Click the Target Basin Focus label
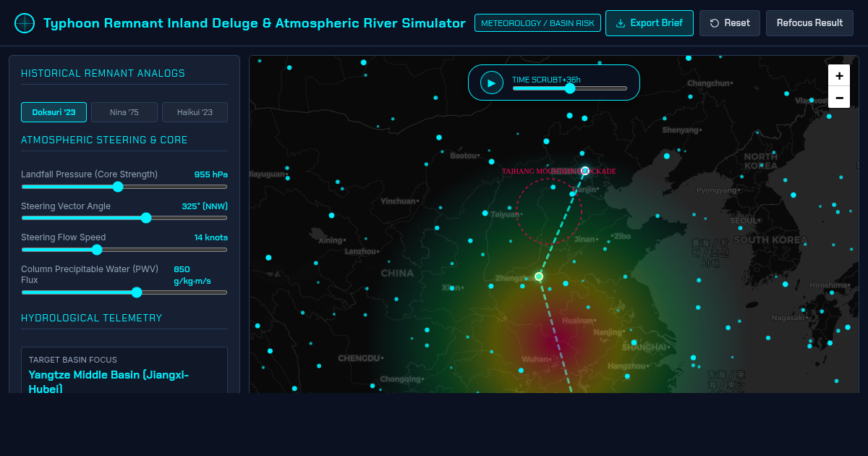Screen dimensions: 868x456 [x=72, y=360]
